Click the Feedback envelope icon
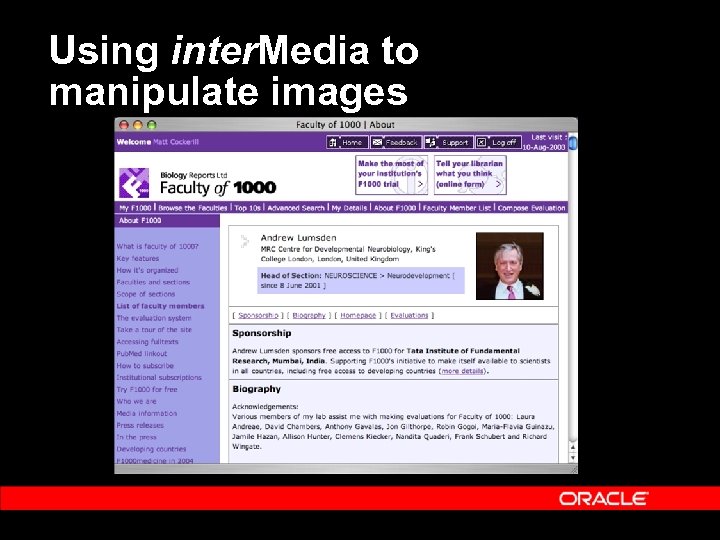 377,142
